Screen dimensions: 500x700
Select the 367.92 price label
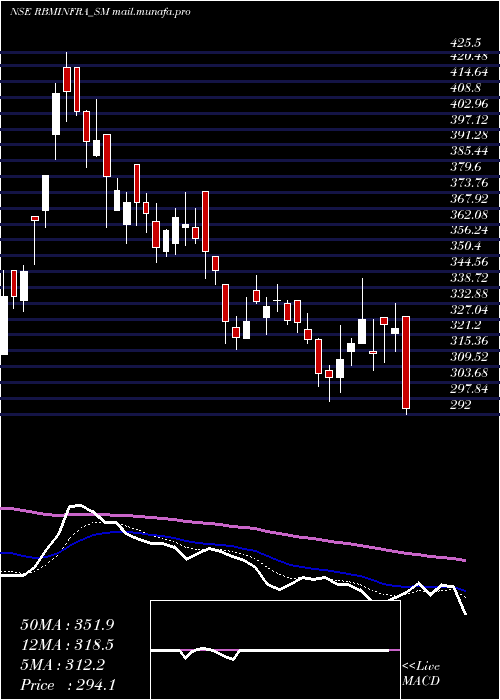(469, 199)
